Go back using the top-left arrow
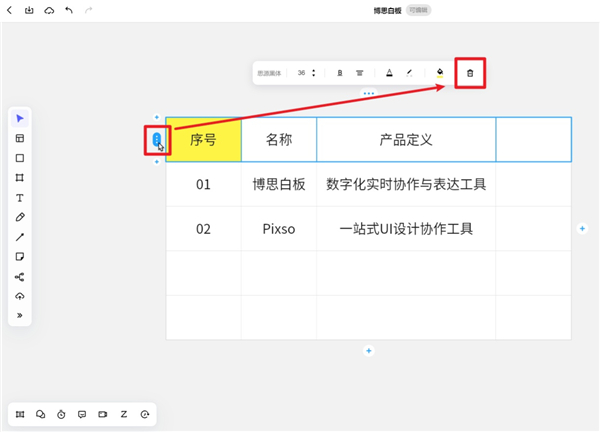This screenshot has height=432, width=600. (x=9, y=10)
